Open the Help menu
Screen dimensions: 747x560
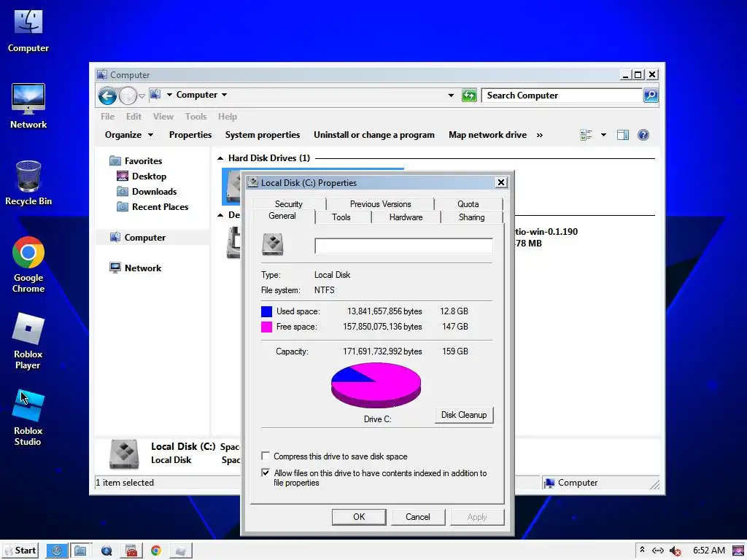(x=228, y=117)
